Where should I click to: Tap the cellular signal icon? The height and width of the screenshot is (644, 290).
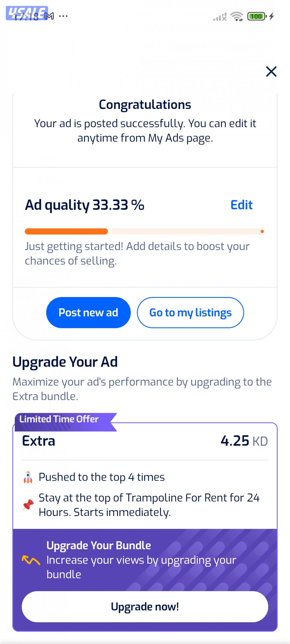[220, 17]
